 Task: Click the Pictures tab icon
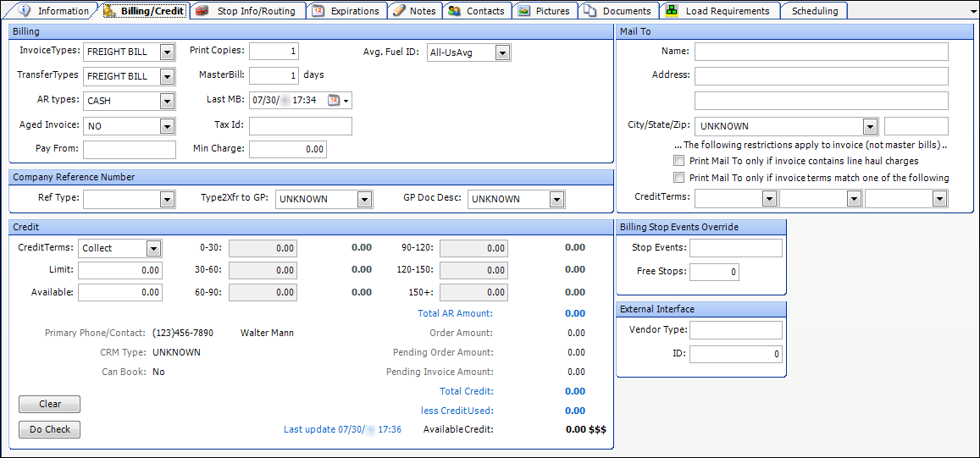point(524,11)
